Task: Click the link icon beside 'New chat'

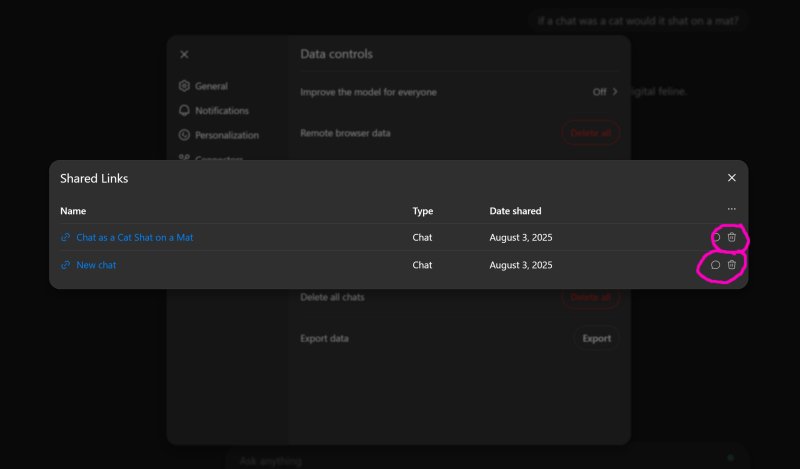Action: 66,265
